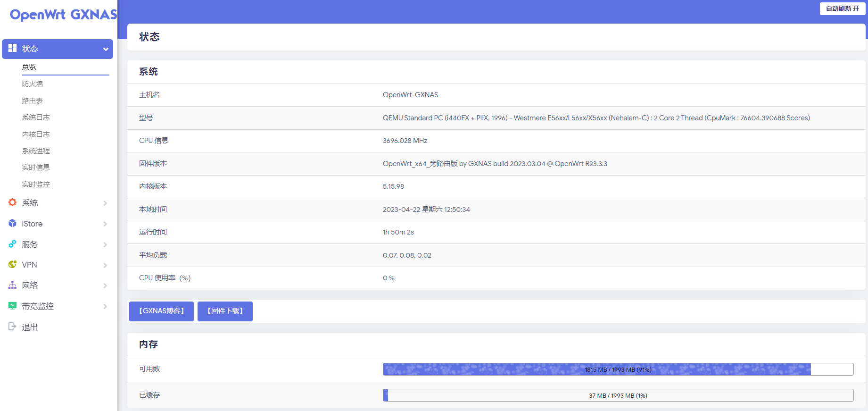Click the 网络 topology icon
This screenshot has width=868, height=411.
click(12, 285)
